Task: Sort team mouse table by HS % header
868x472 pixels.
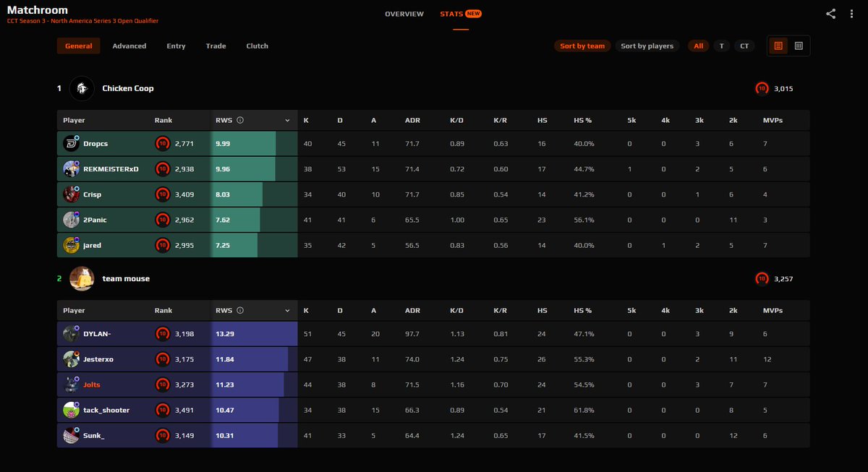Action: click(582, 310)
